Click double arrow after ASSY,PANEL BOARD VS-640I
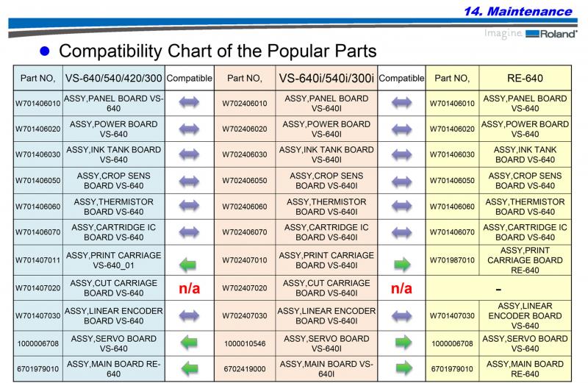588x383 pixels. pyautogui.click(x=401, y=102)
